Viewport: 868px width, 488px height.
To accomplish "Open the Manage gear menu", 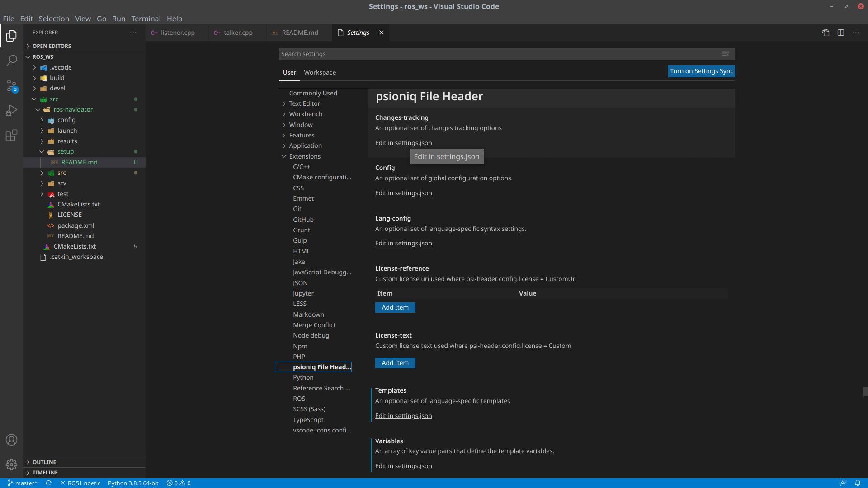I will [11, 464].
